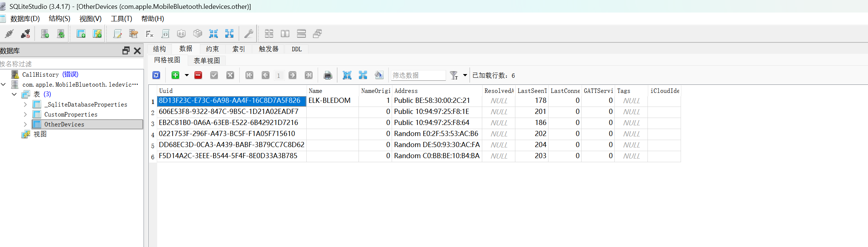Switch to the 约束 tab
The height and width of the screenshot is (247, 868).
(212, 49)
